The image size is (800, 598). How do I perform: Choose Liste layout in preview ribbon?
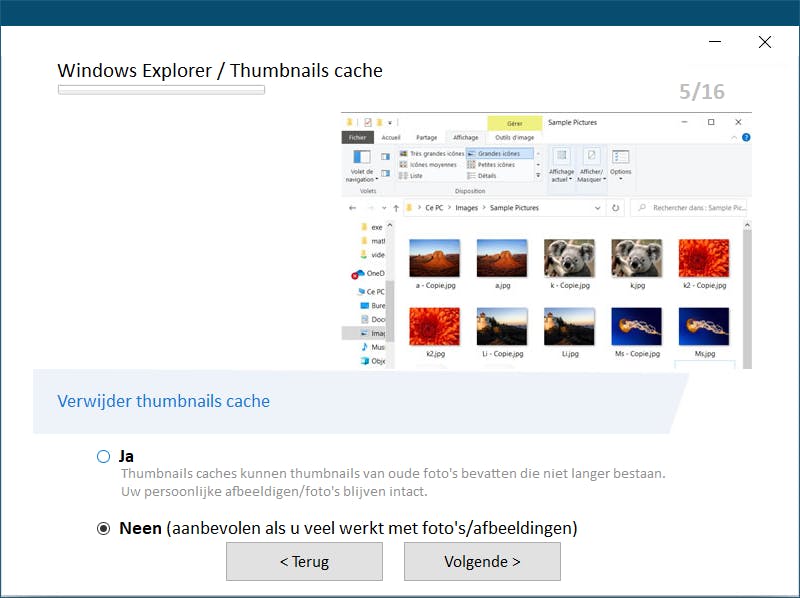click(x=411, y=176)
